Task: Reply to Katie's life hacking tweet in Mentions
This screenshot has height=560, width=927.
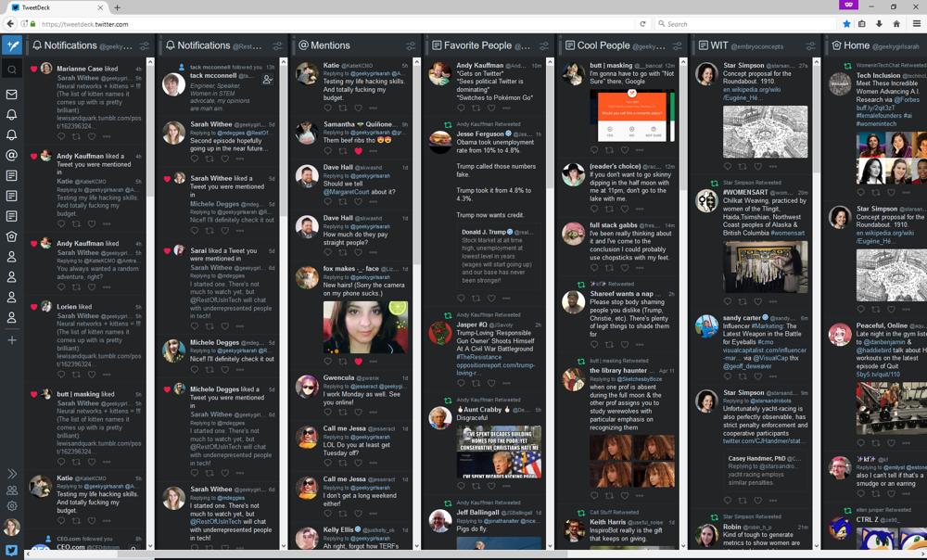Action: (x=327, y=108)
